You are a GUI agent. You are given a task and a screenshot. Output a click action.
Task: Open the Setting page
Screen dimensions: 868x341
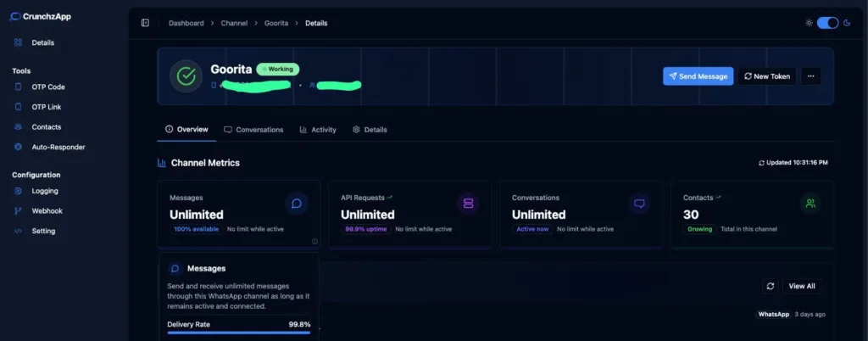point(43,231)
